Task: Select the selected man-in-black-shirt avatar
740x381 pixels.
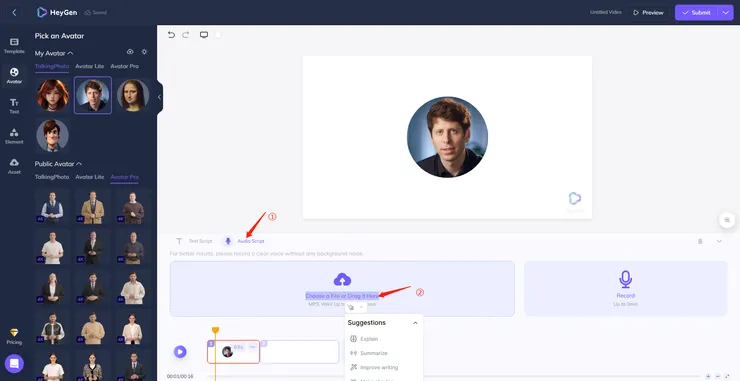Action: pos(93,95)
